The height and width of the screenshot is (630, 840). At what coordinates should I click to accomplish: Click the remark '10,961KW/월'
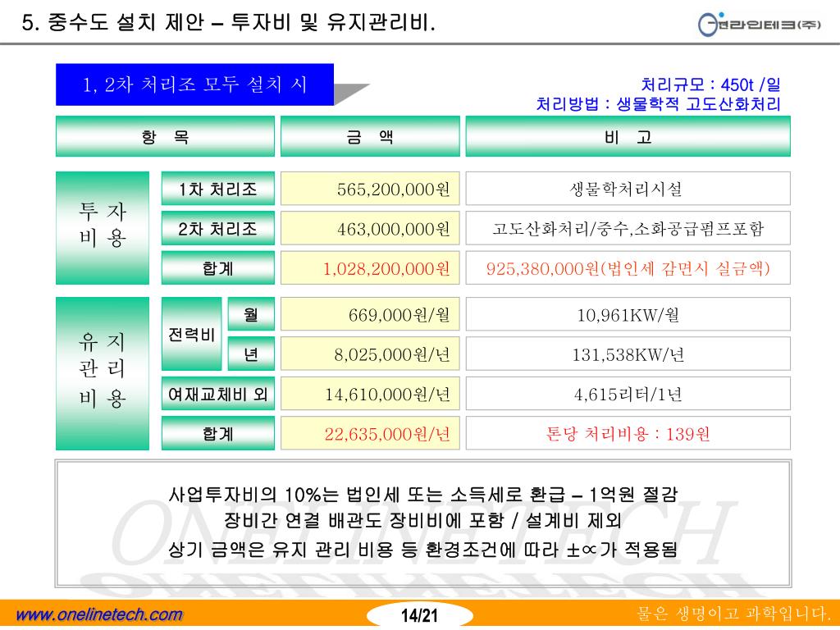(x=628, y=314)
